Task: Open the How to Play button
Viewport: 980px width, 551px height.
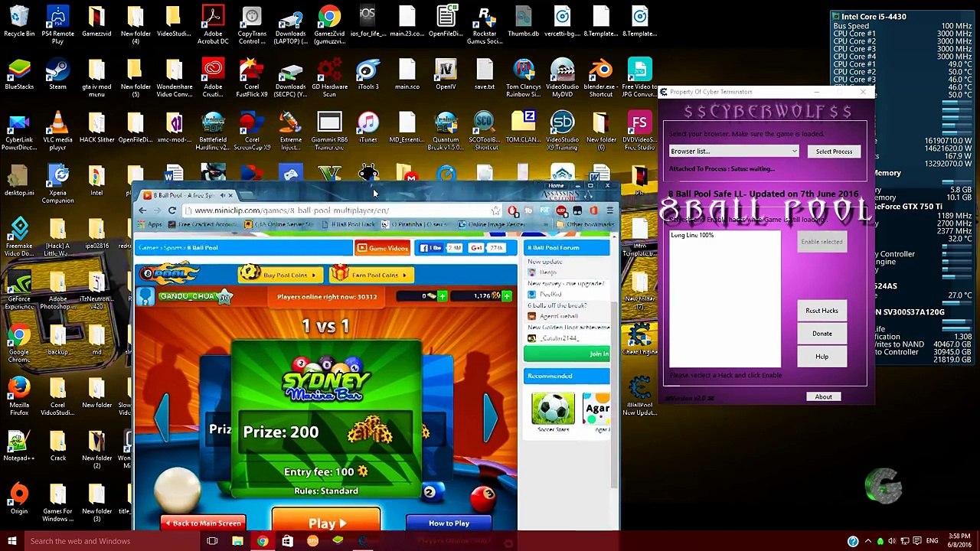Action: click(449, 523)
